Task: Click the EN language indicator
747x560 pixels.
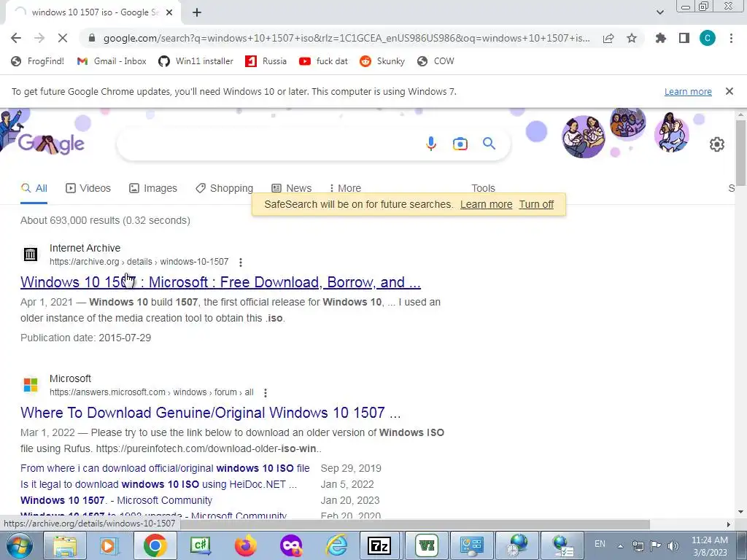Action: (x=600, y=544)
